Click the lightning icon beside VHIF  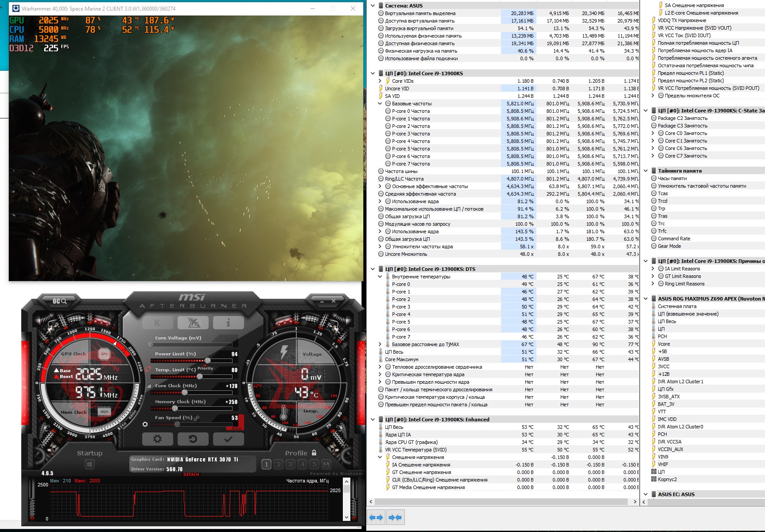coord(654,464)
